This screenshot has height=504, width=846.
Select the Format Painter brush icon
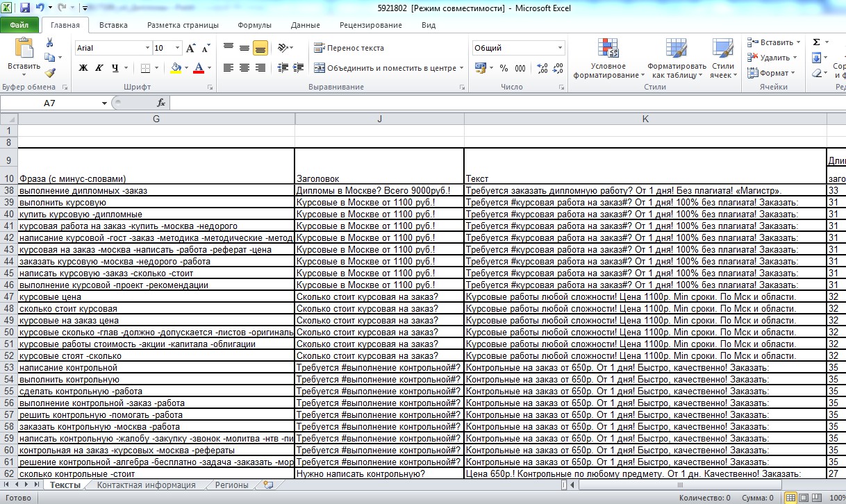coord(50,73)
